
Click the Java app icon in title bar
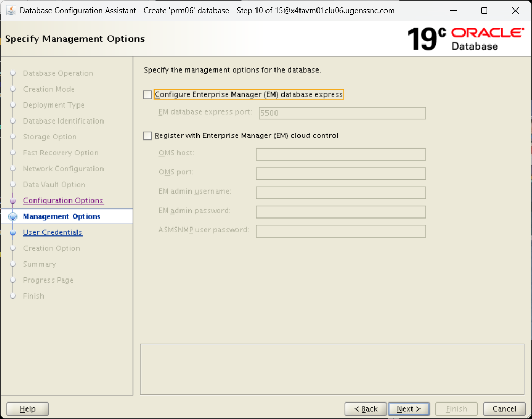tap(11, 11)
